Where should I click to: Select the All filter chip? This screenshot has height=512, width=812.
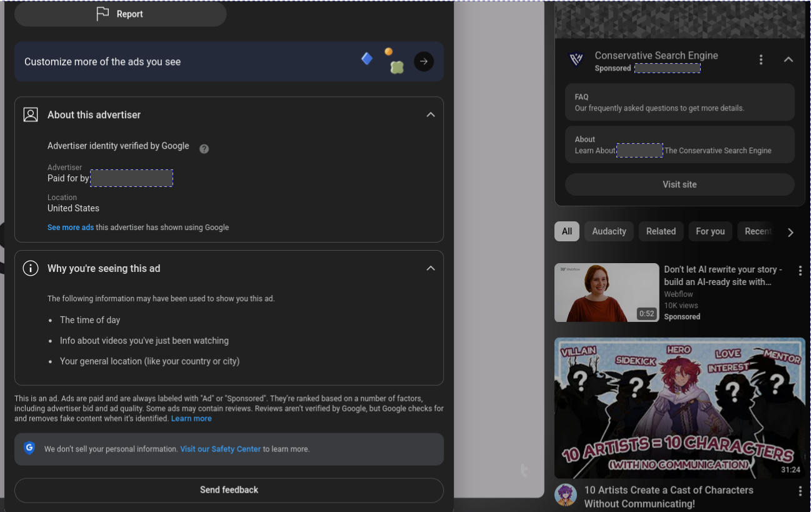pyautogui.click(x=566, y=231)
